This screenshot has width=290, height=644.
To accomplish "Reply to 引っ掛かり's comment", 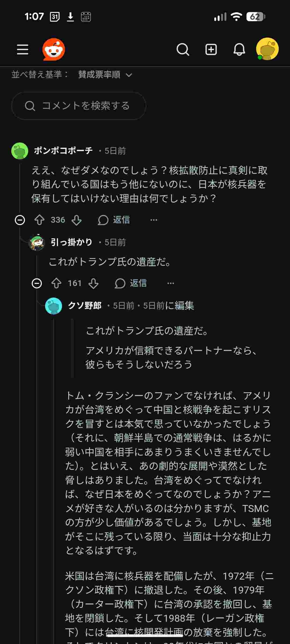I will 131,283.
